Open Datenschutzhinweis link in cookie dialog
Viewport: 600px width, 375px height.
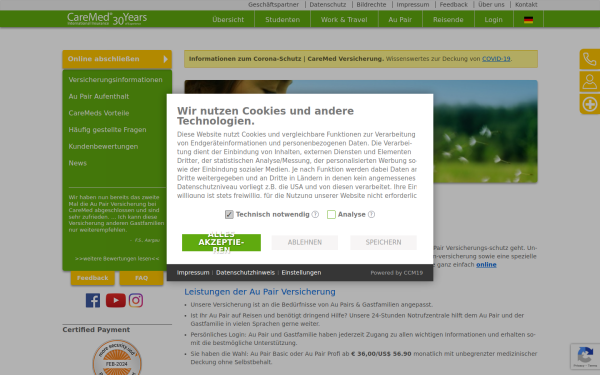tap(245, 273)
